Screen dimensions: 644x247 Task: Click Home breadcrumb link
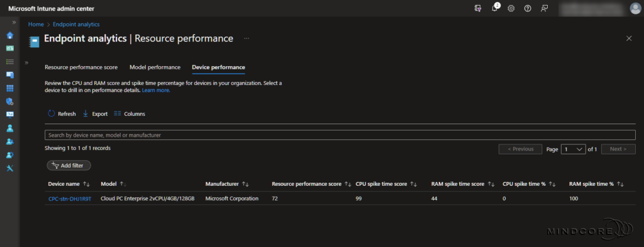click(36, 25)
